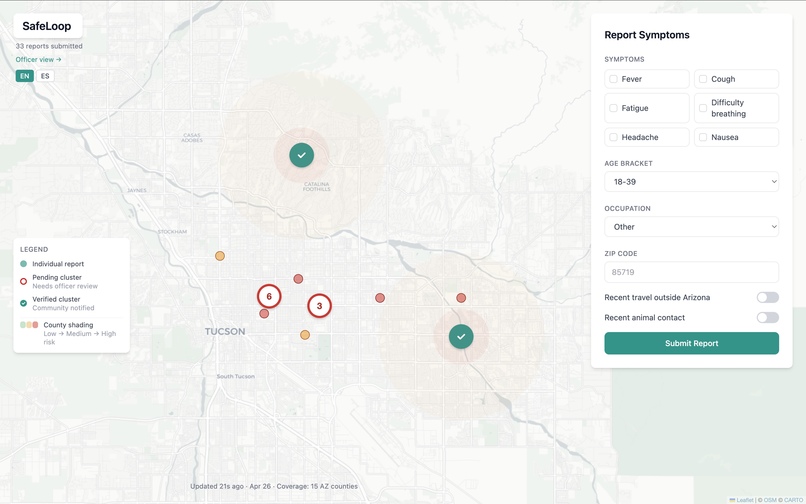Click the orange report dot below Stockham

pyautogui.click(x=219, y=256)
